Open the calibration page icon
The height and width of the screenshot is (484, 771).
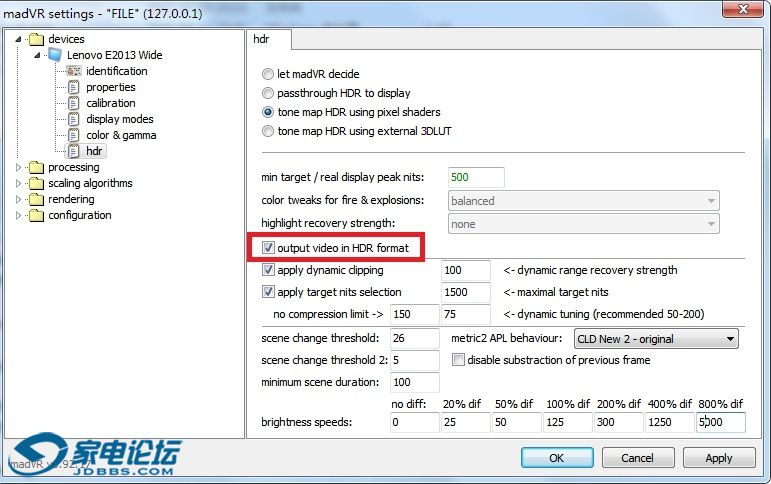[73, 103]
